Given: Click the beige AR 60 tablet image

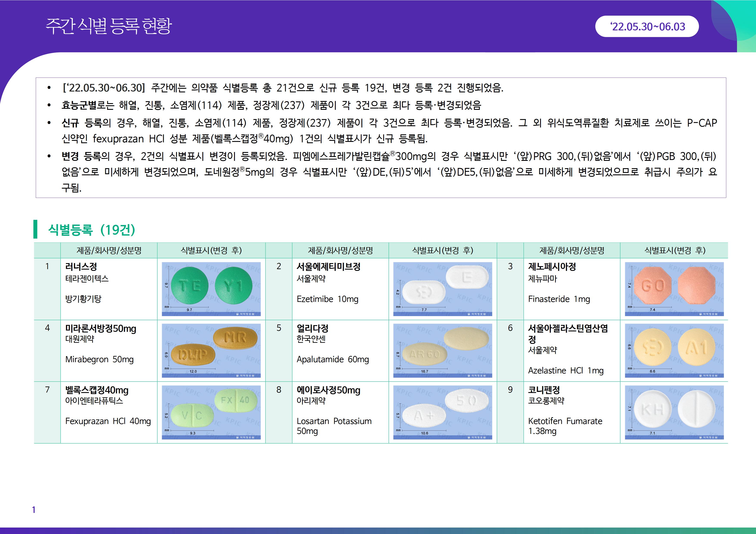Looking at the screenshot, I should 442,350.
